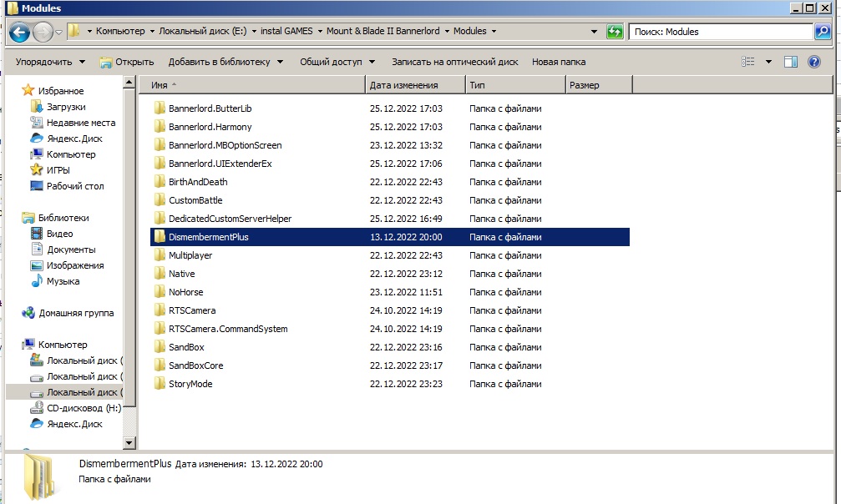Select the Native folder icon
Screen dimensions: 841x504
[160, 274]
